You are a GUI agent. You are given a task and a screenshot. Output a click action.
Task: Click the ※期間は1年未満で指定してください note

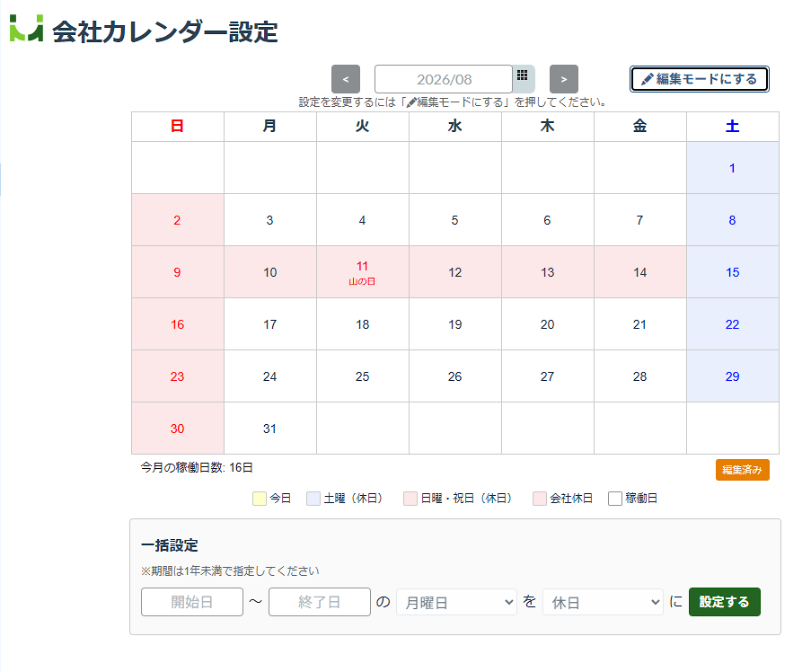230,571
